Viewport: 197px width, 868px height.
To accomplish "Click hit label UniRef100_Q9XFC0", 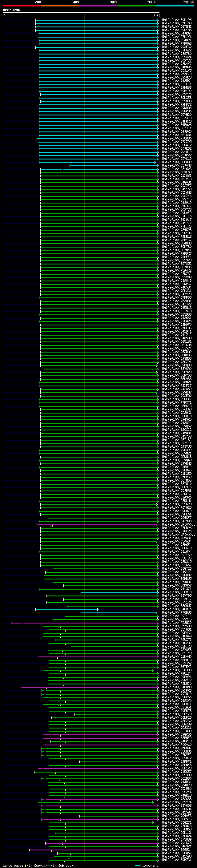I will click(x=177, y=47).
